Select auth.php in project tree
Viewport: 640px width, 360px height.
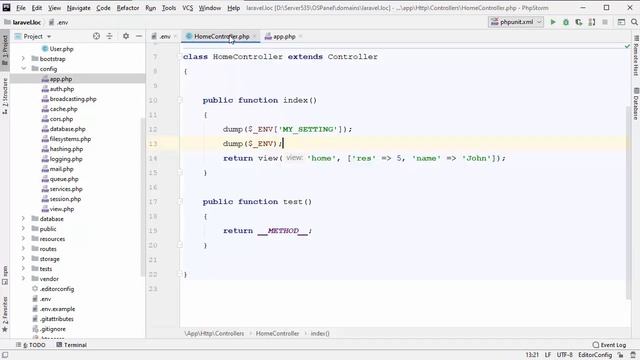(57, 89)
